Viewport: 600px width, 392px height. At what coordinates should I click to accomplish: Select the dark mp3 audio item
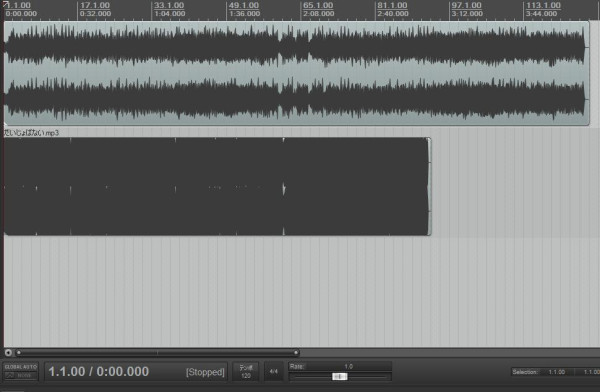point(217,186)
